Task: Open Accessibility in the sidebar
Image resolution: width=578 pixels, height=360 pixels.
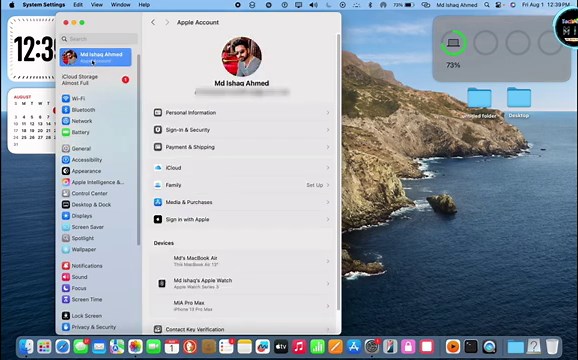Action: pos(82,160)
